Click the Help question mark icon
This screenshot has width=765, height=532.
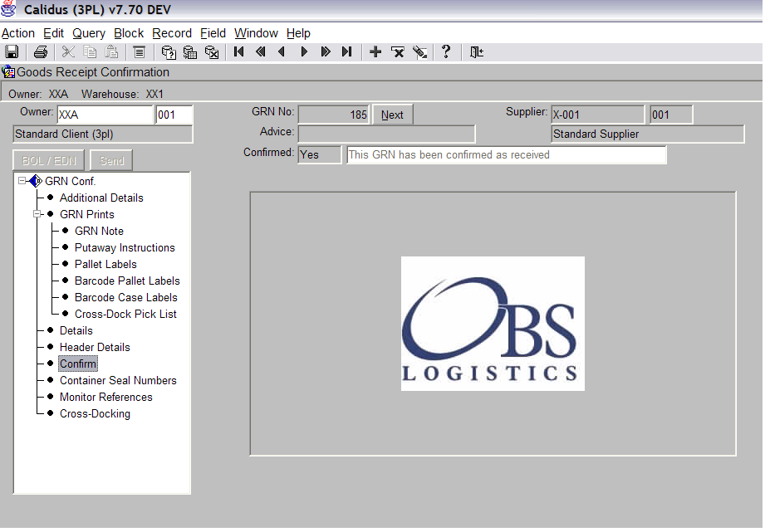(x=446, y=51)
